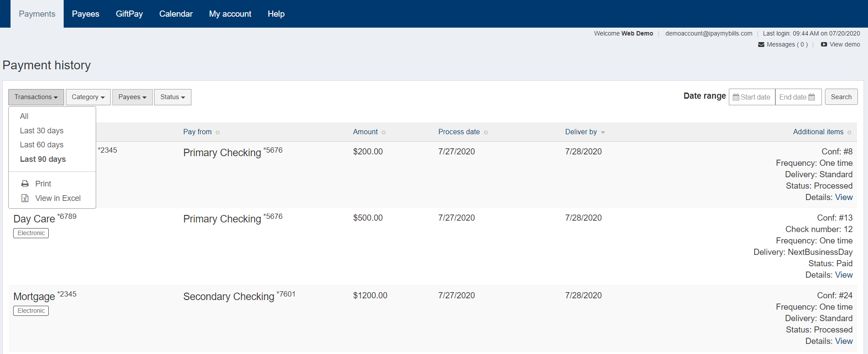This screenshot has height=354, width=868.
Task: Choose View in Excel option
Action: coord(58,198)
